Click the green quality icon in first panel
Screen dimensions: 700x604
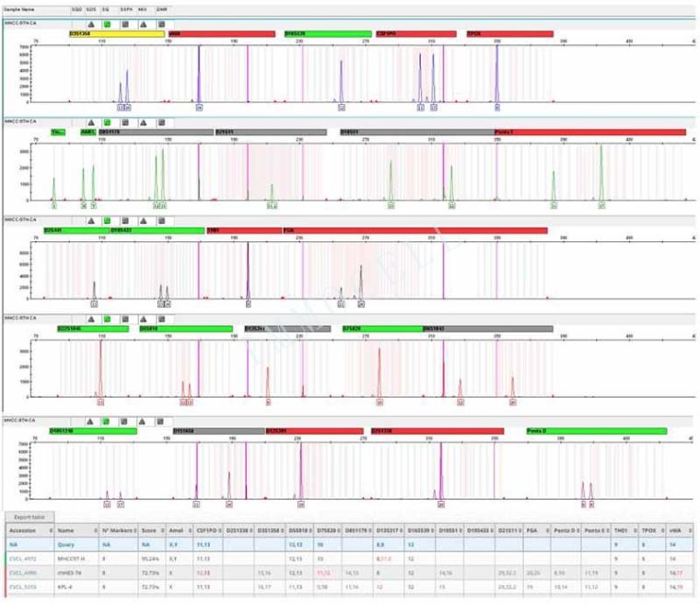[x=107, y=23]
